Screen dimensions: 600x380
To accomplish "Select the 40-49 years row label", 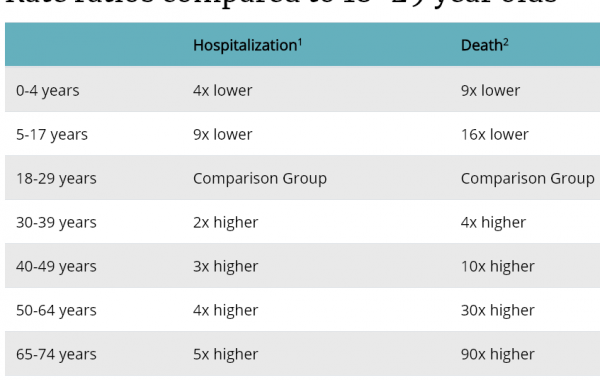I will [56, 266].
